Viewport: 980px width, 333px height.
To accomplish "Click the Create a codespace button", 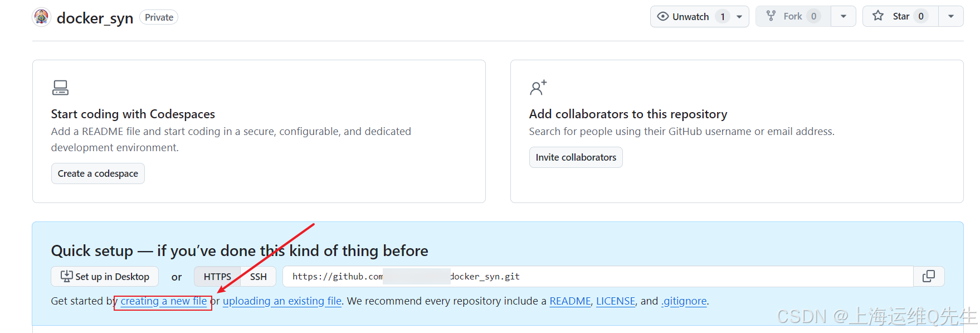I will (x=98, y=173).
